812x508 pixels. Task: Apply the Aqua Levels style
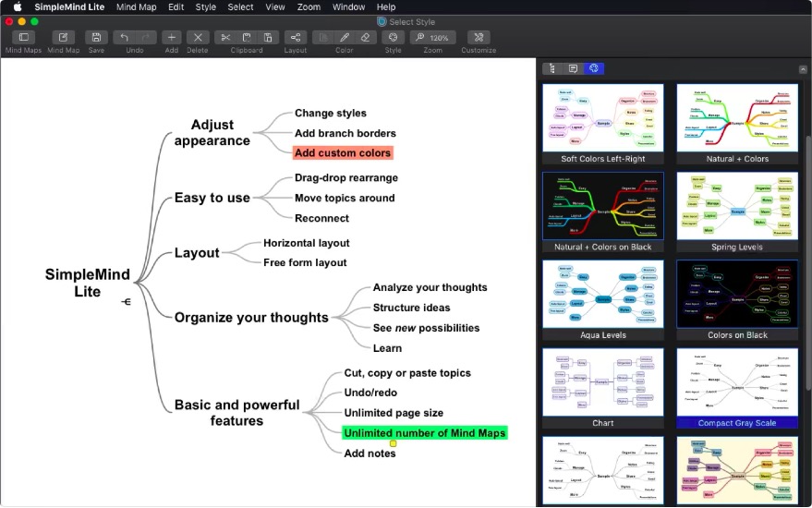(x=603, y=300)
